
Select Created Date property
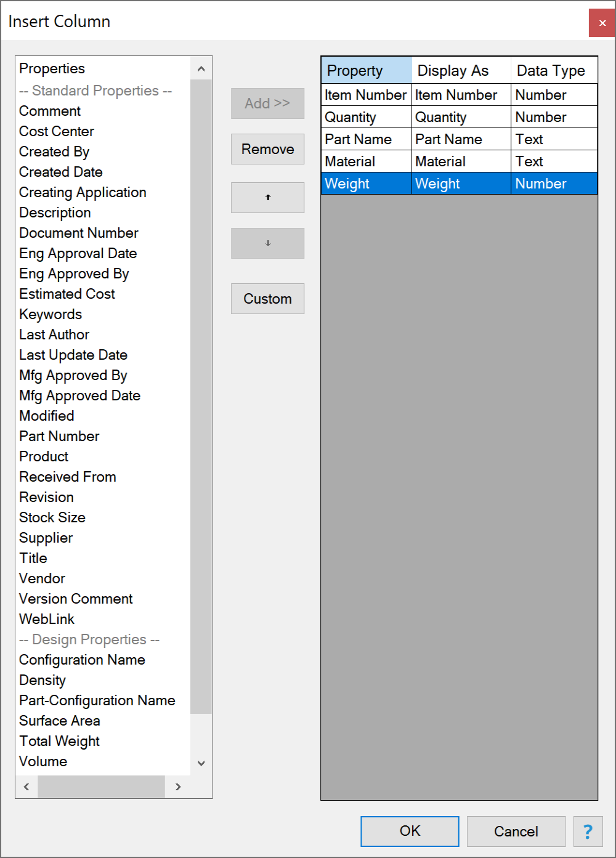61,172
